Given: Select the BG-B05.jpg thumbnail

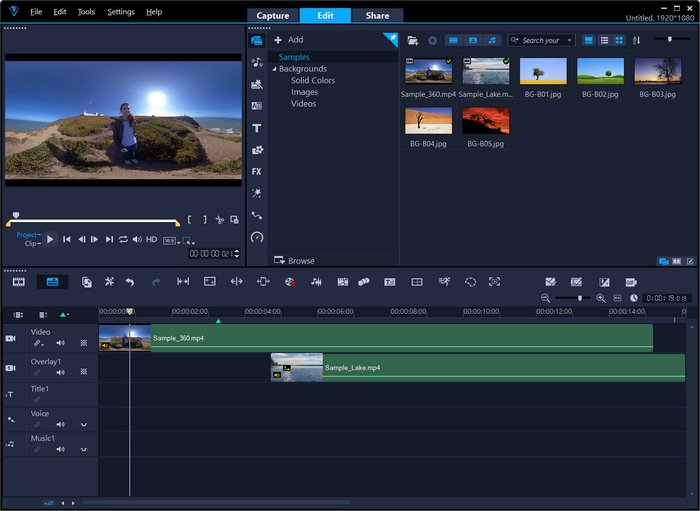Looking at the screenshot, I should coord(486,121).
